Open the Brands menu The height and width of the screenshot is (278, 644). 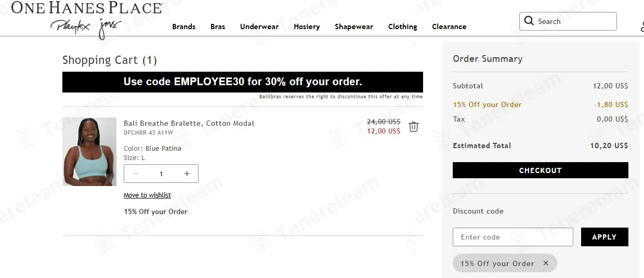184,27
